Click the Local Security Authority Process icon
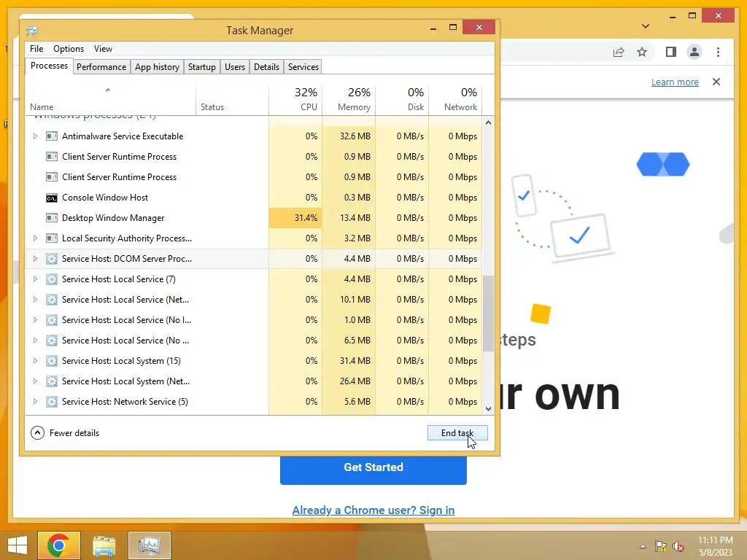 click(x=52, y=238)
